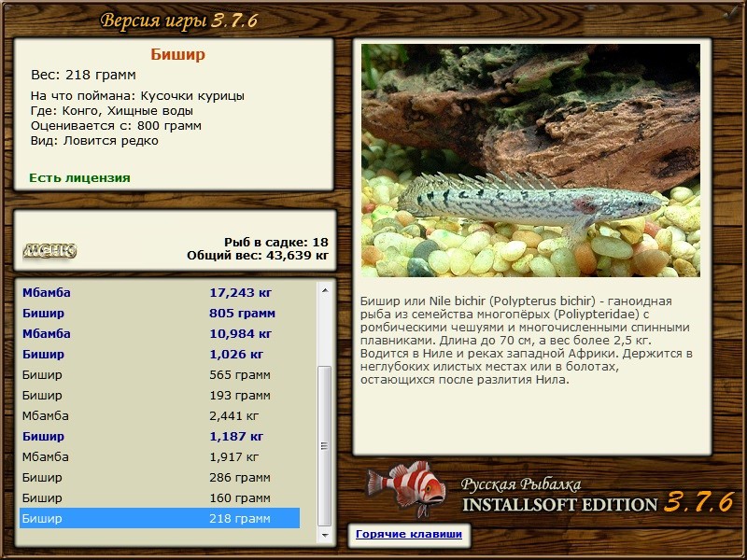Select the Мбамба 2,441 кг row
Viewport: 747px width, 560px height.
(x=160, y=415)
